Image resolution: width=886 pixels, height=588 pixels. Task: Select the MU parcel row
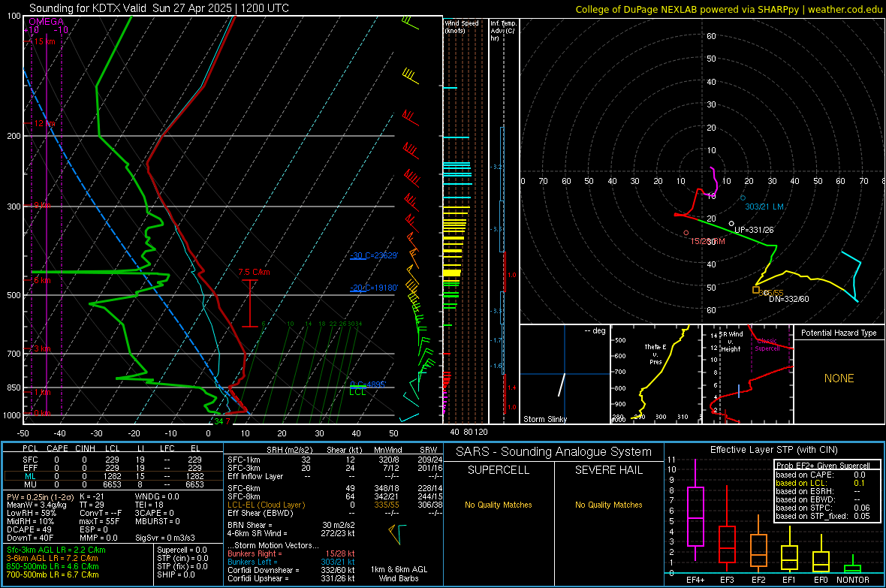113,484
